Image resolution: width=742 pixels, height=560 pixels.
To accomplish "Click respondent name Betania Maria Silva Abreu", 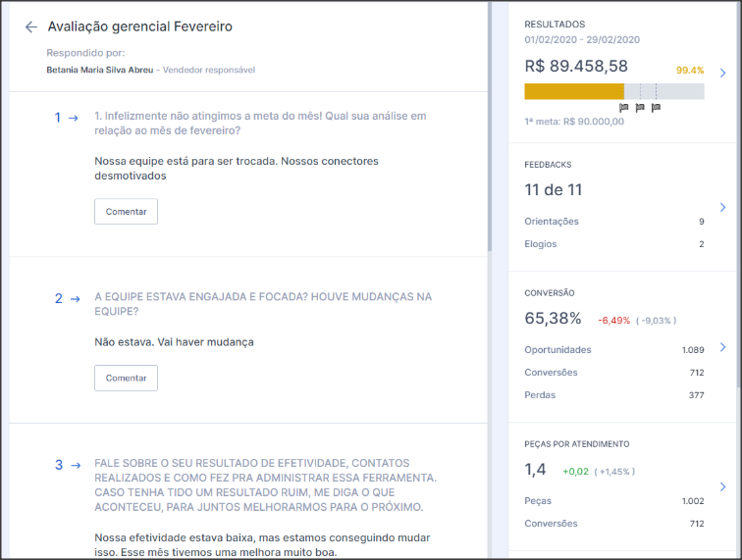I will 99,70.
